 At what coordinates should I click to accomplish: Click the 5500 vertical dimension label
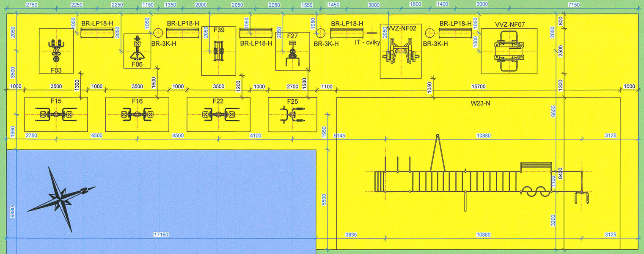click(x=325, y=200)
